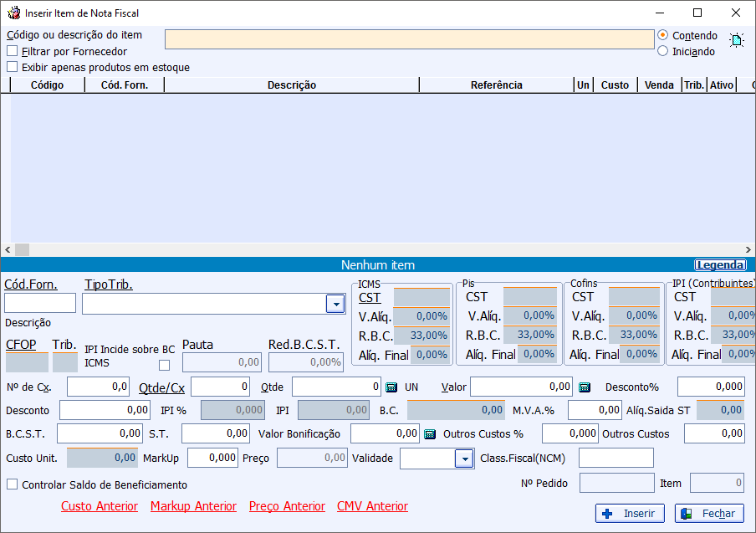Check Exibir apenas produtos em estoque

tap(12, 67)
